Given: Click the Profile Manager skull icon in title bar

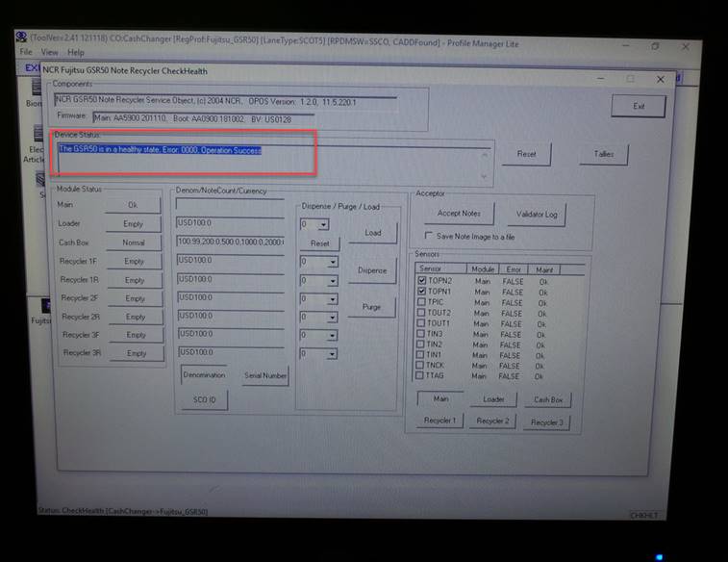Looking at the screenshot, I should (x=19, y=38).
